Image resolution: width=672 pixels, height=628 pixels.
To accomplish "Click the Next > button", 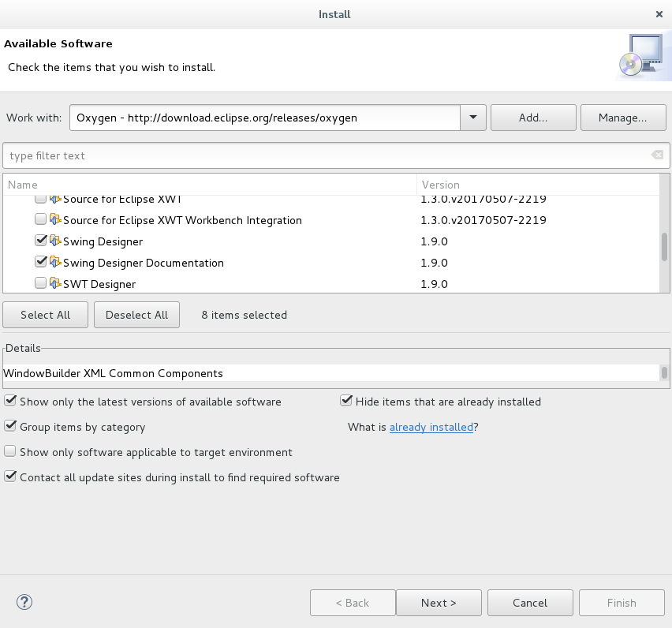I will click(439, 603).
